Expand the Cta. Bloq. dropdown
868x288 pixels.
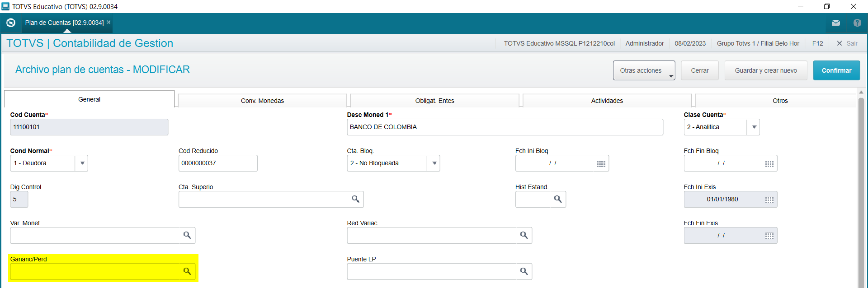coord(434,163)
